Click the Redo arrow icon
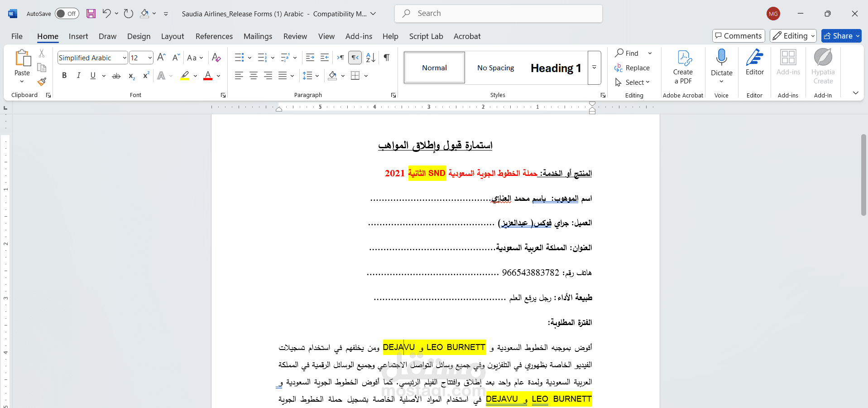 129,14
